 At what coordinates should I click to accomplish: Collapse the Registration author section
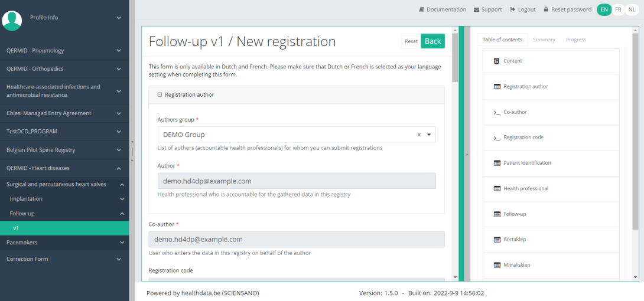pos(160,94)
